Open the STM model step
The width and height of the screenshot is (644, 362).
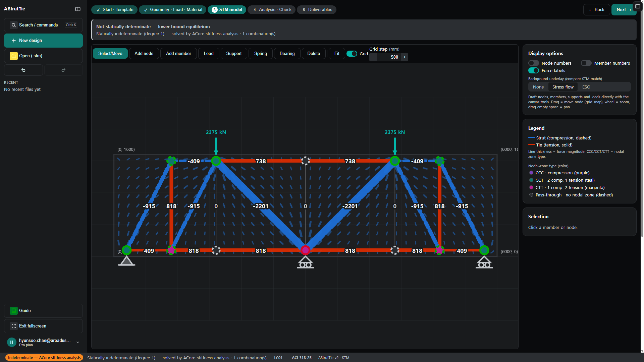pyautogui.click(x=227, y=10)
